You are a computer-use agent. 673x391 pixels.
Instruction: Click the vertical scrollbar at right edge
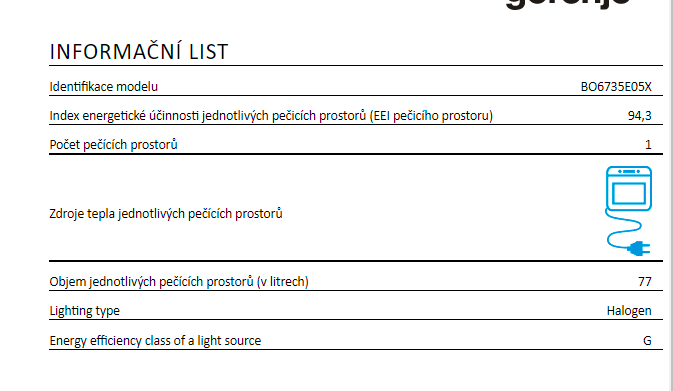(670, 195)
